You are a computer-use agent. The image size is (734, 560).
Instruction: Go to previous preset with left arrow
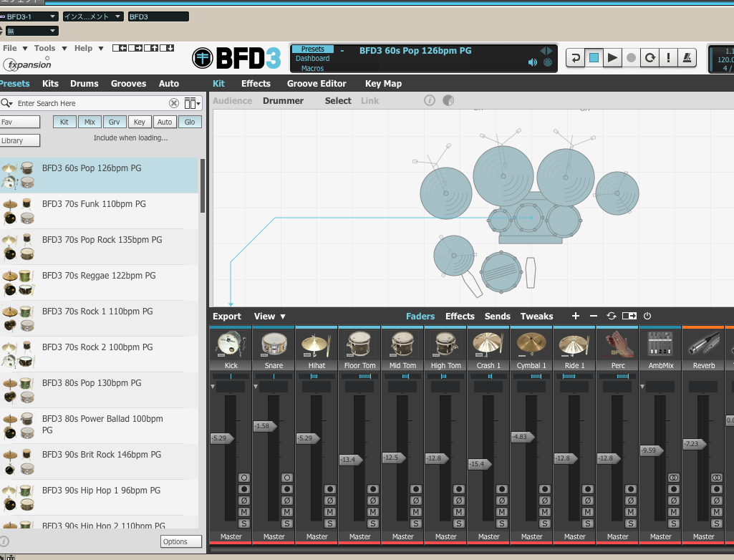tap(543, 51)
